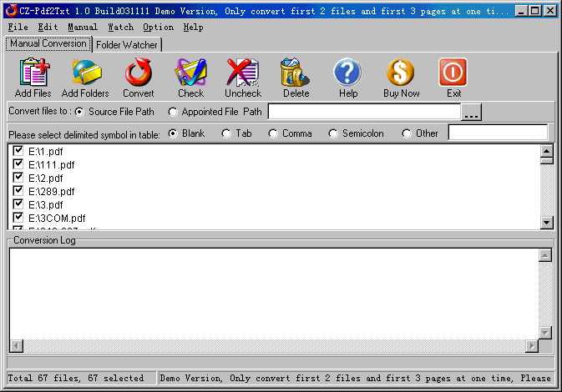This screenshot has width=562, height=392.
Task: Click the browse ... button for file path
Action: (x=471, y=112)
